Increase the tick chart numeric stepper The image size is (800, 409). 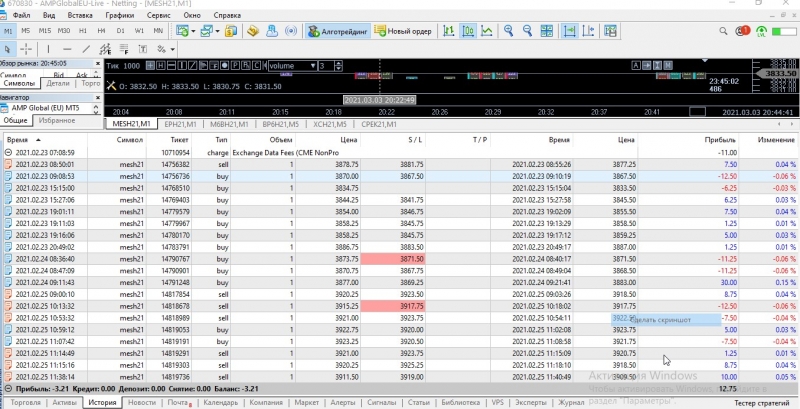click(340, 64)
